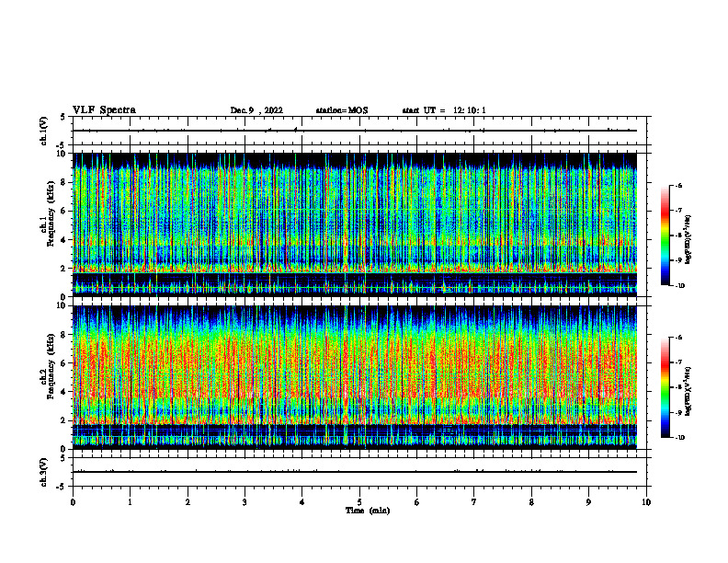
Task: Click inside the ch.2 spectrogram plot
Action: pos(355,377)
